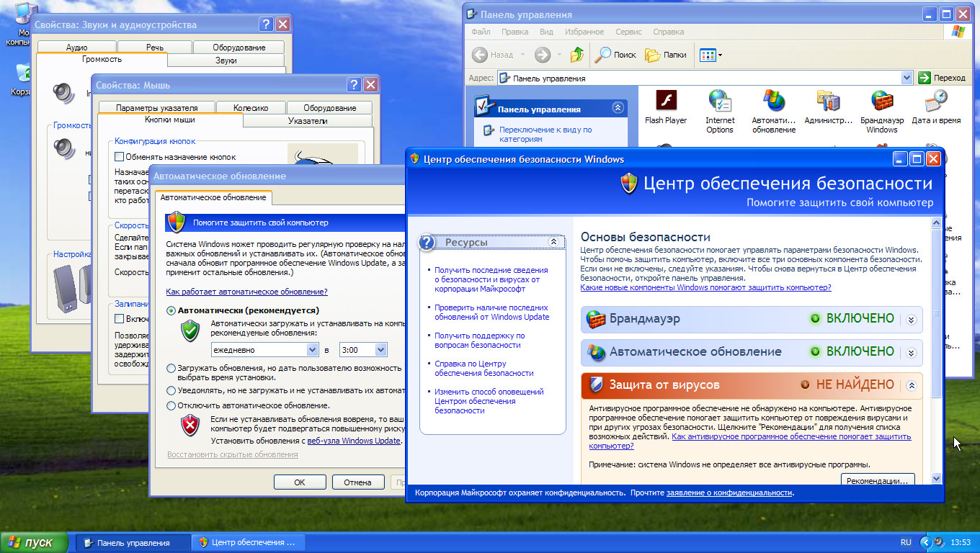Open the Windows Firewall (Брандмауэр Windows) icon

coord(881,101)
